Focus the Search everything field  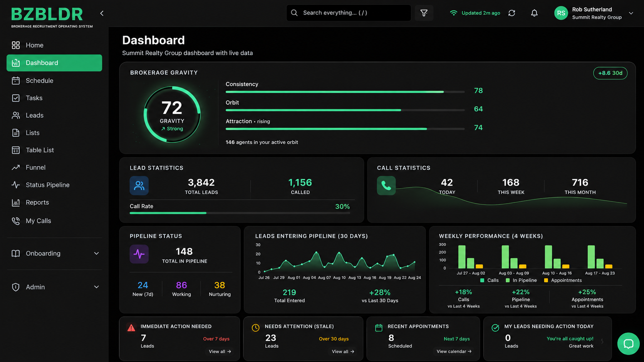tap(349, 13)
